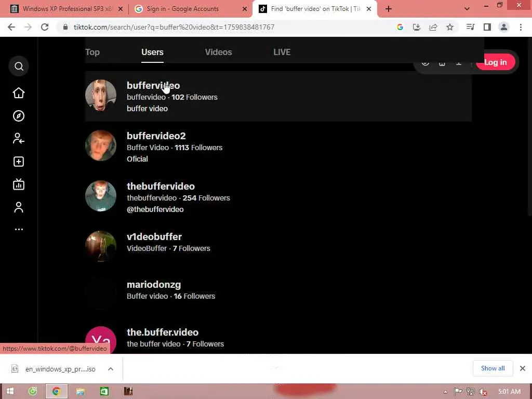
Task: Share this page via address bar icon
Action: pyautogui.click(x=433, y=27)
